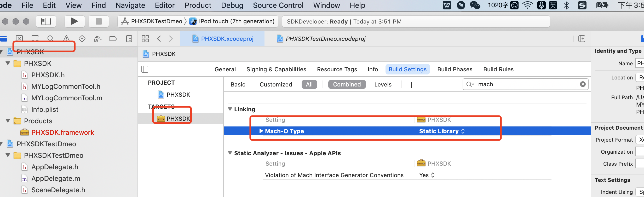Toggle the navigator sidebar panel button

[x=46, y=21]
